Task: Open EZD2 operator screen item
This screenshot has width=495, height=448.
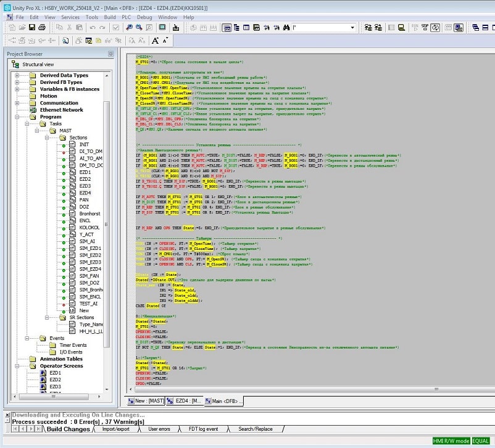Action: 55,380
